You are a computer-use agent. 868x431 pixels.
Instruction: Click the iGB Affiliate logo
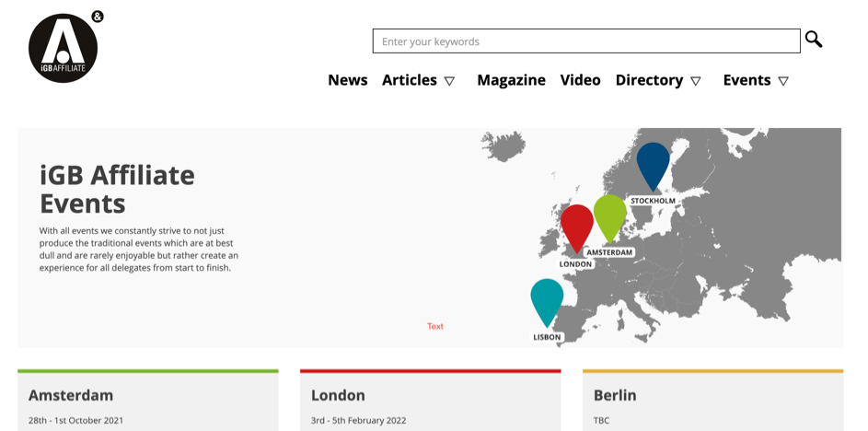64,48
